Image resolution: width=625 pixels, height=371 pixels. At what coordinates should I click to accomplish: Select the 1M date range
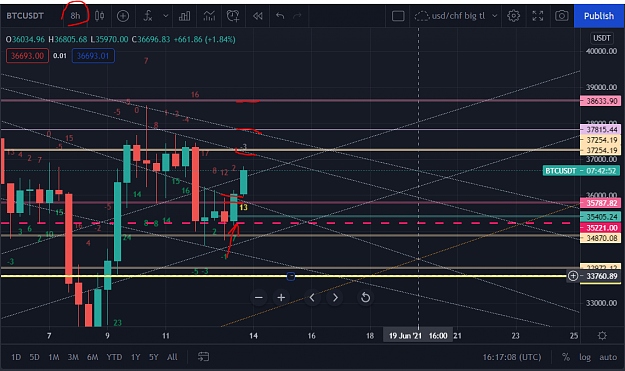(54, 357)
